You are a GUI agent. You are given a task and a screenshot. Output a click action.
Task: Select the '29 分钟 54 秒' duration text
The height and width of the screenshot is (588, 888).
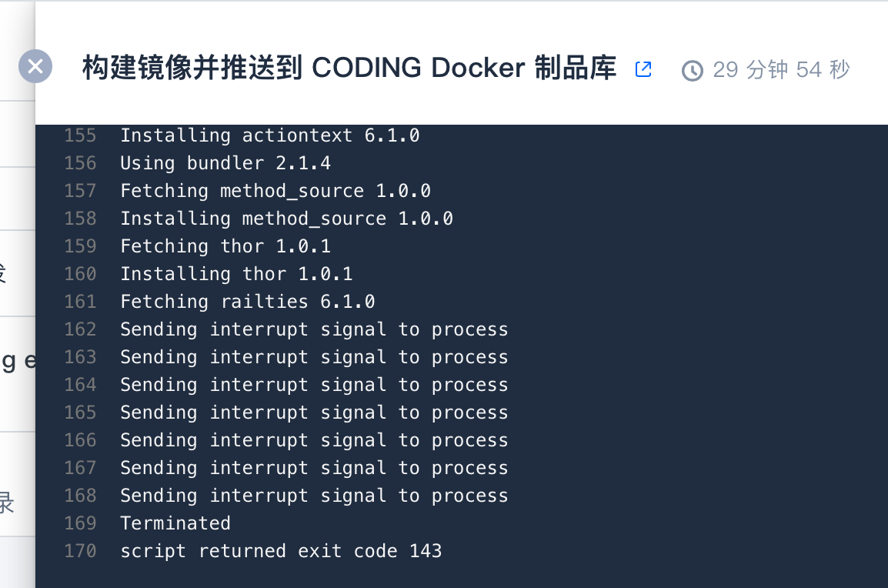point(781,70)
